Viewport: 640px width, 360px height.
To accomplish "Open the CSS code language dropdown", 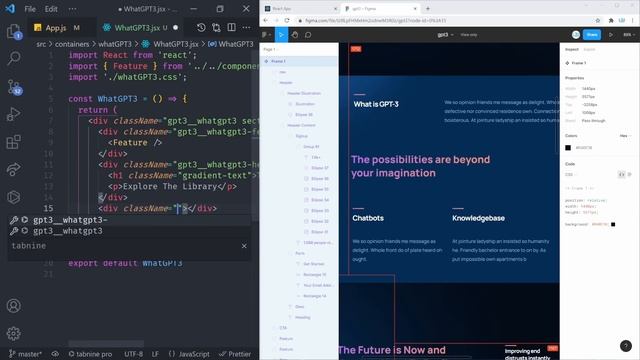I will 570,174.
